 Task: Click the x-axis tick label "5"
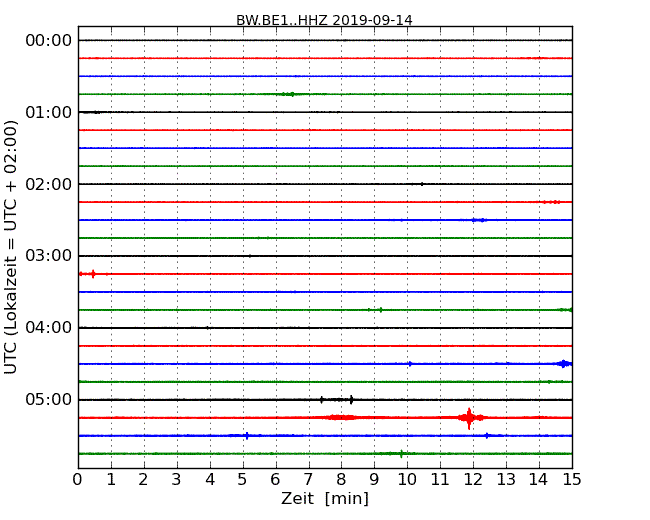point(243,480)
